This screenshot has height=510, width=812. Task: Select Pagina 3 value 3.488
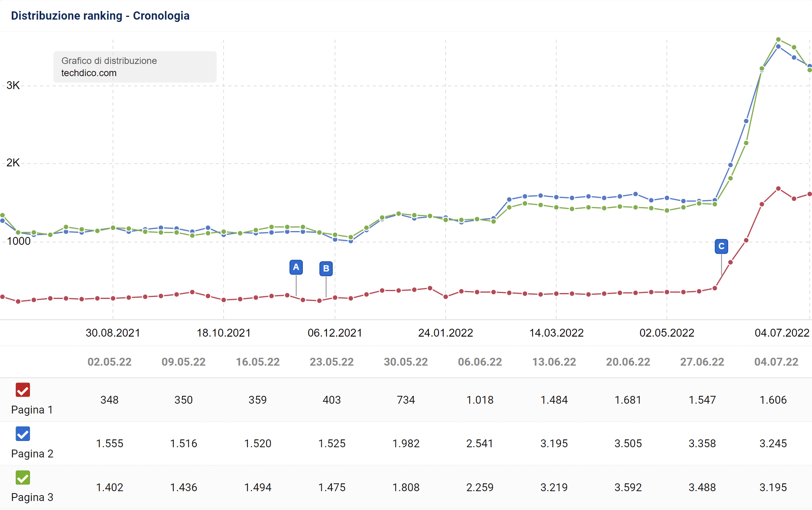pos(702,487)
